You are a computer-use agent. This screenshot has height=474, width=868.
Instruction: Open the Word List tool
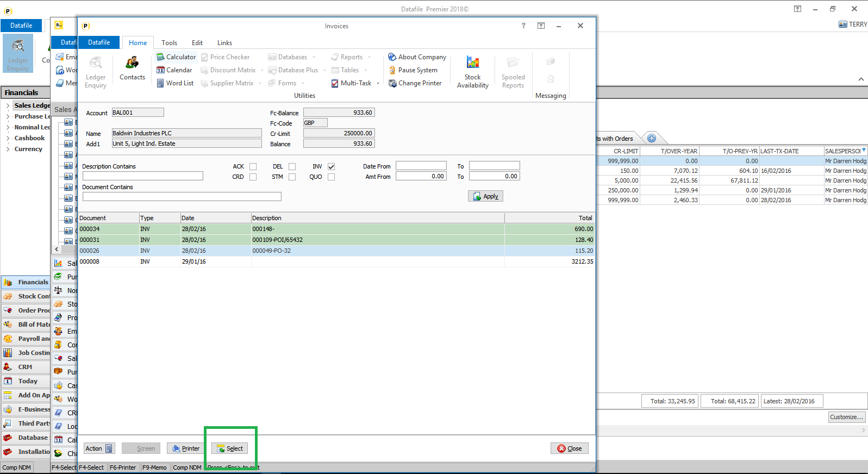click(x=174, y=83)
